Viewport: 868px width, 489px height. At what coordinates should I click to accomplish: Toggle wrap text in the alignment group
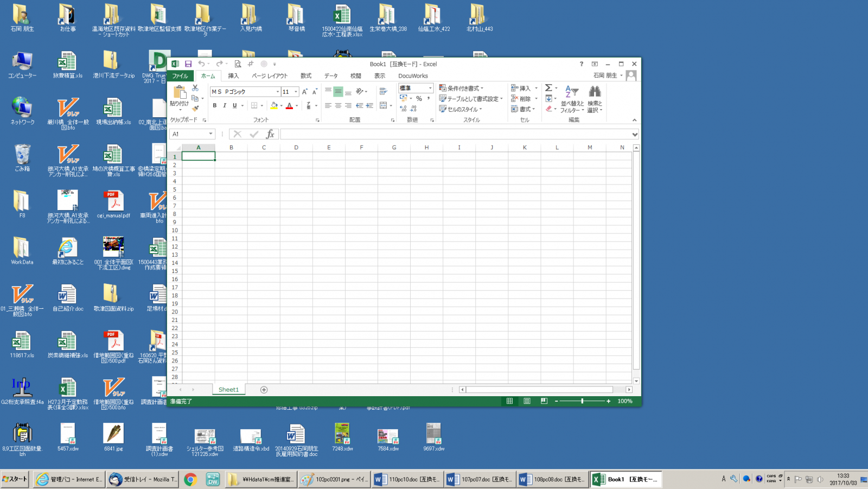point(384,92)
